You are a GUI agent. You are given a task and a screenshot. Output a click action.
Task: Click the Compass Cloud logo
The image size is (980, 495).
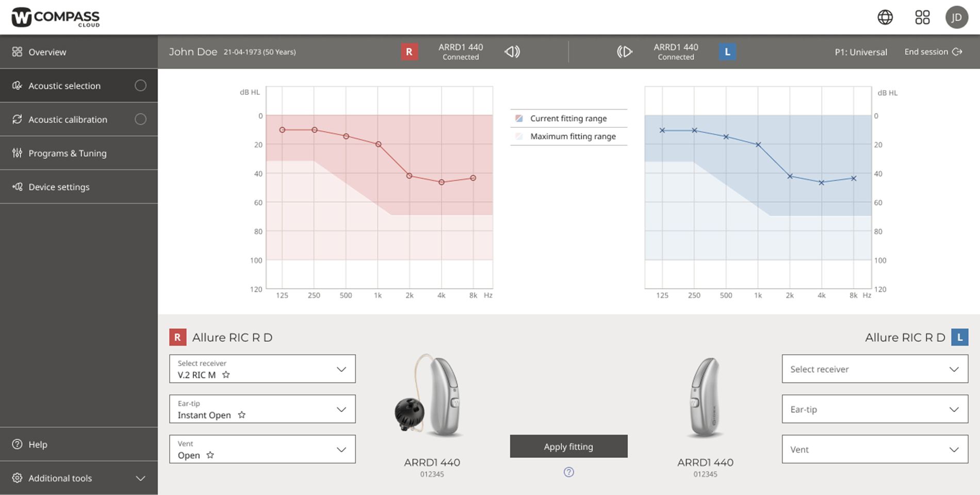point(55,16)
